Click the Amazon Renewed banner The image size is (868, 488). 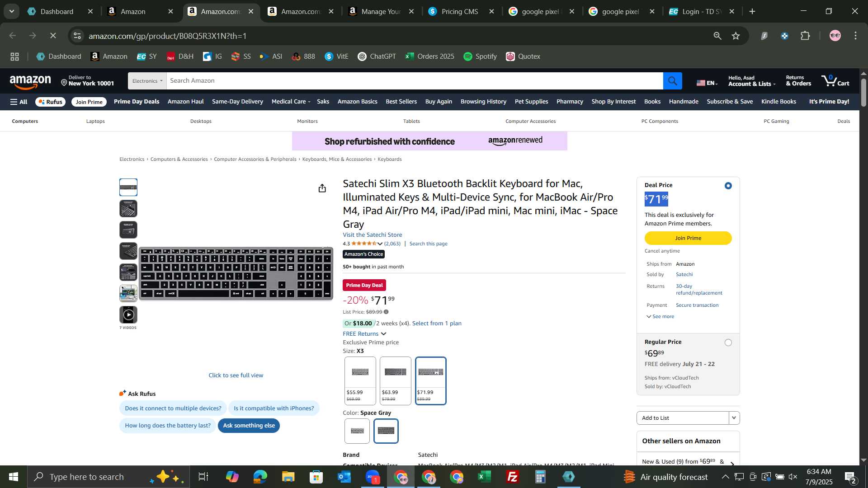[x=429, y=141]
